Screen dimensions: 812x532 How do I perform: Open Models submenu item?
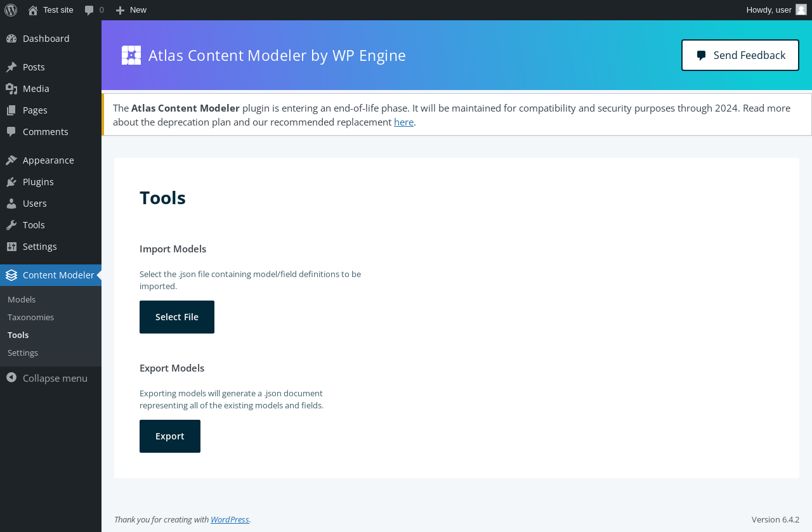coord(22,299)
